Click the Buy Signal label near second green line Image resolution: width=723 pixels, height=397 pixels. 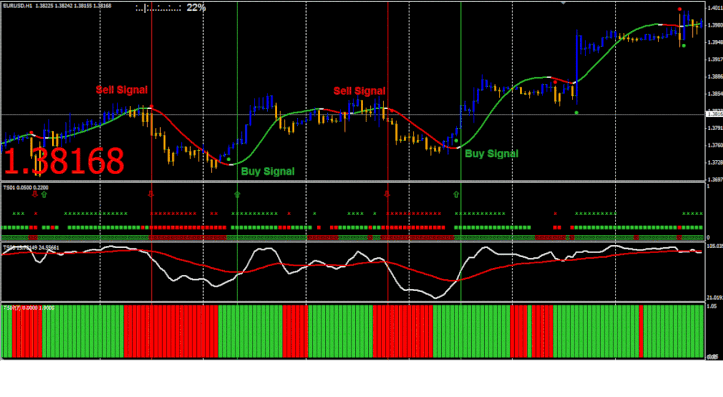(492, 154)
